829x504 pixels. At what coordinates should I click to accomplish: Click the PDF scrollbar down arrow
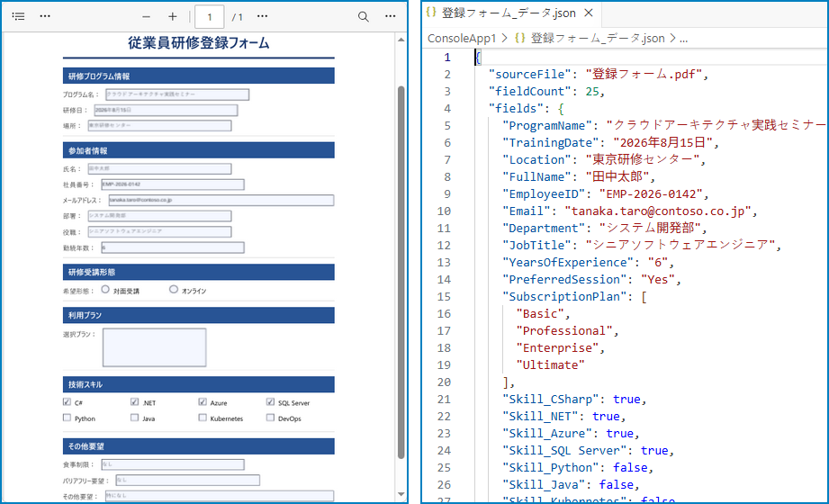tap(401, 494)
